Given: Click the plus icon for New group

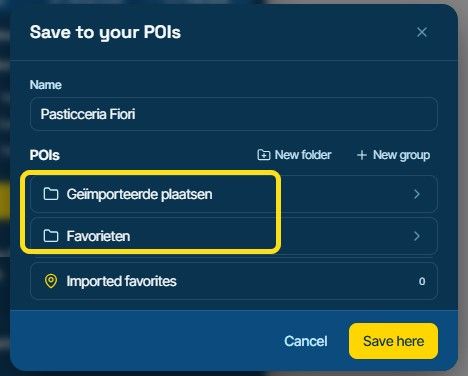Looking at the screenshot, I should (362, 155).
